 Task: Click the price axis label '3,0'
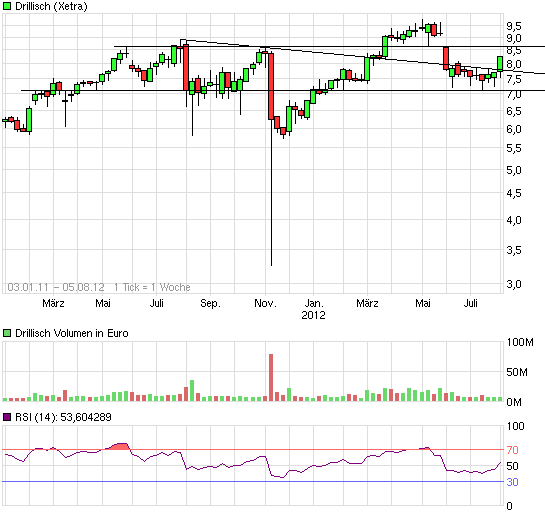[514, 284]
